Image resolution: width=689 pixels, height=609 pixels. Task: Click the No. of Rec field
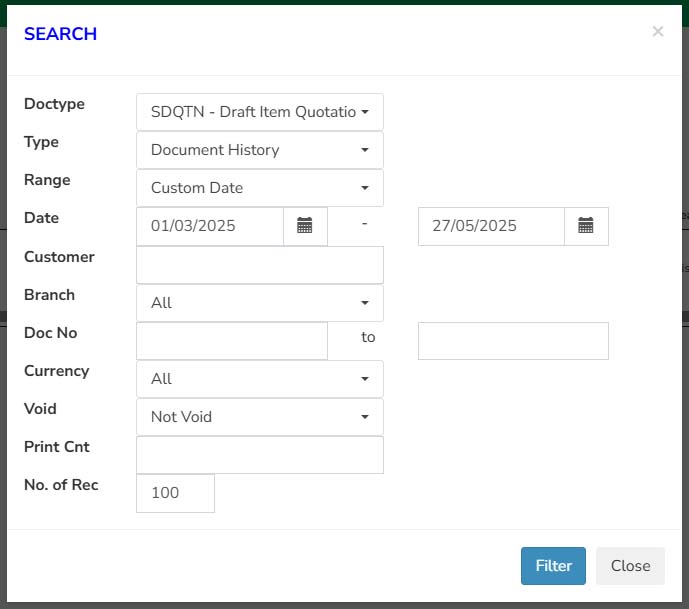click(x=175, y=493)
